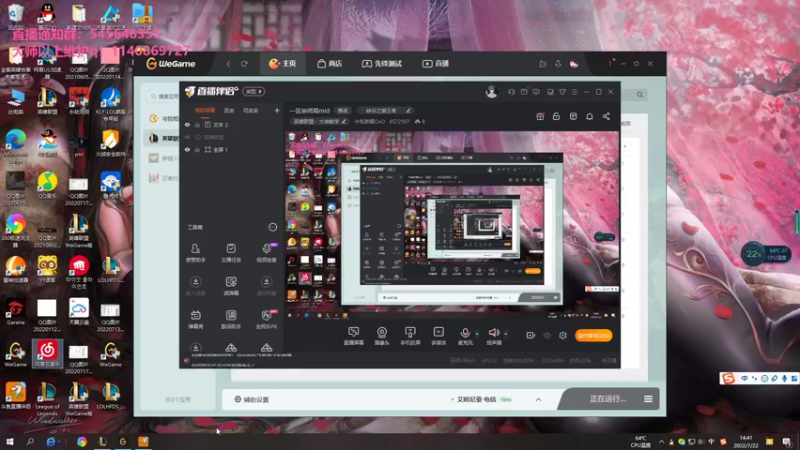Viewport: 800px width, 450px height.
Task: Add a 多媒体 source
Action: click(438, 336)
